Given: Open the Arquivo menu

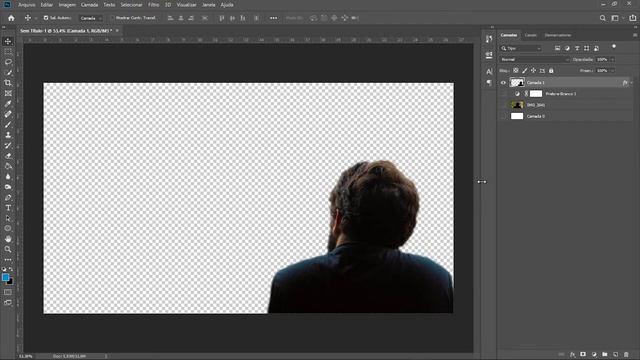Looking at the screenshot, I should coord(27,5).
